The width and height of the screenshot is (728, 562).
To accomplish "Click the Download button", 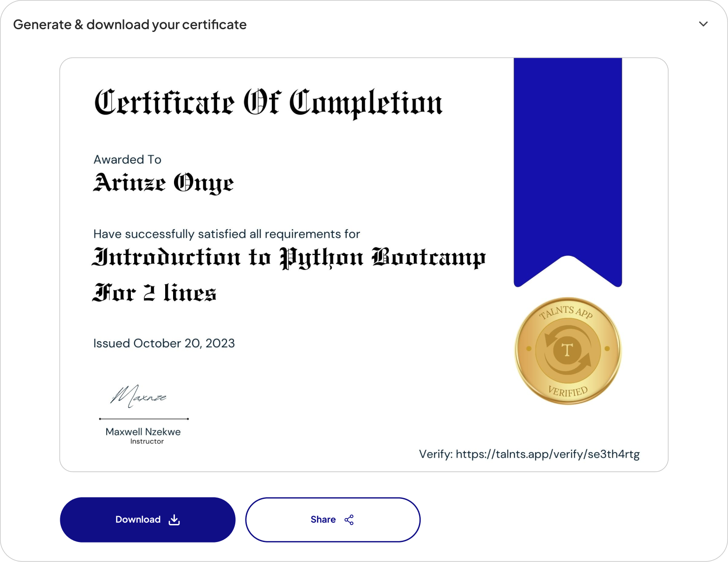I will coord(148,519).
